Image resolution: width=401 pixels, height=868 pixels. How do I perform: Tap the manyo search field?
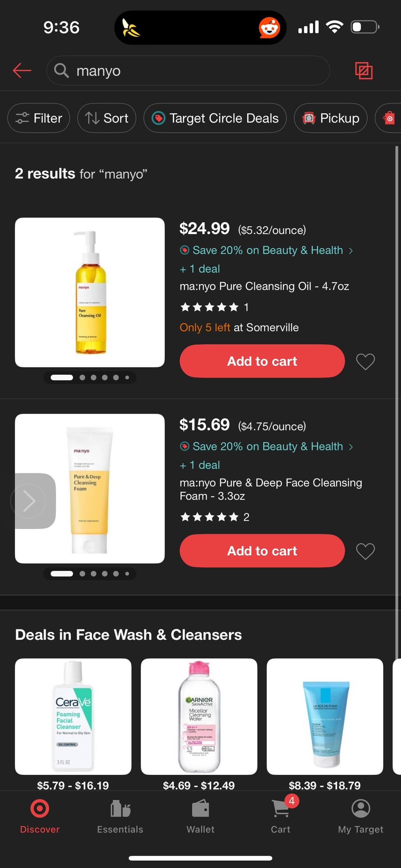point(200,70)
